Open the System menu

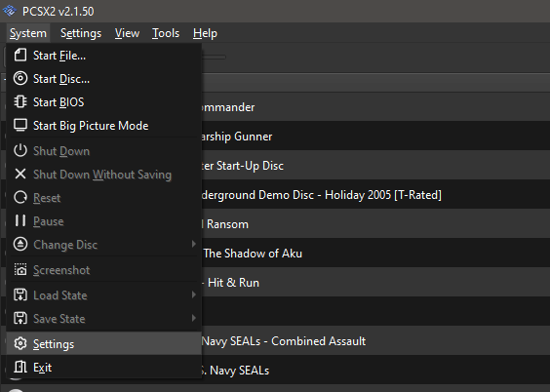28,33
